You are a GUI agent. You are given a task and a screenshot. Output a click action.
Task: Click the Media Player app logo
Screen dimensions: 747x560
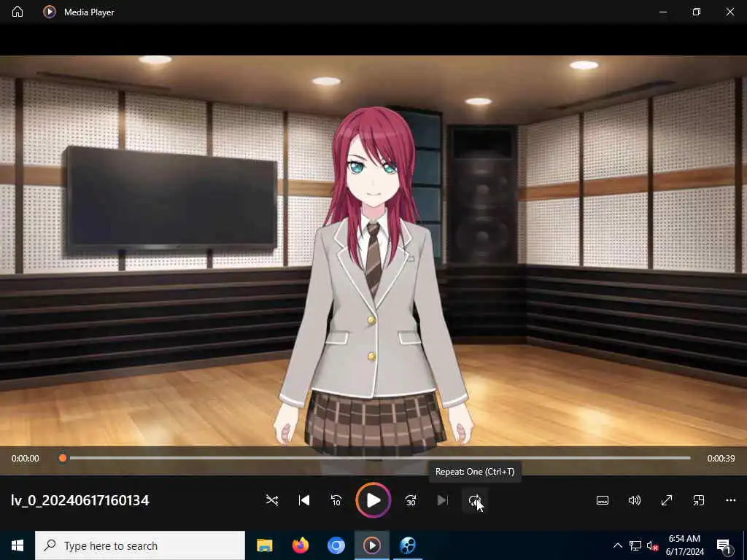[49, 12]
